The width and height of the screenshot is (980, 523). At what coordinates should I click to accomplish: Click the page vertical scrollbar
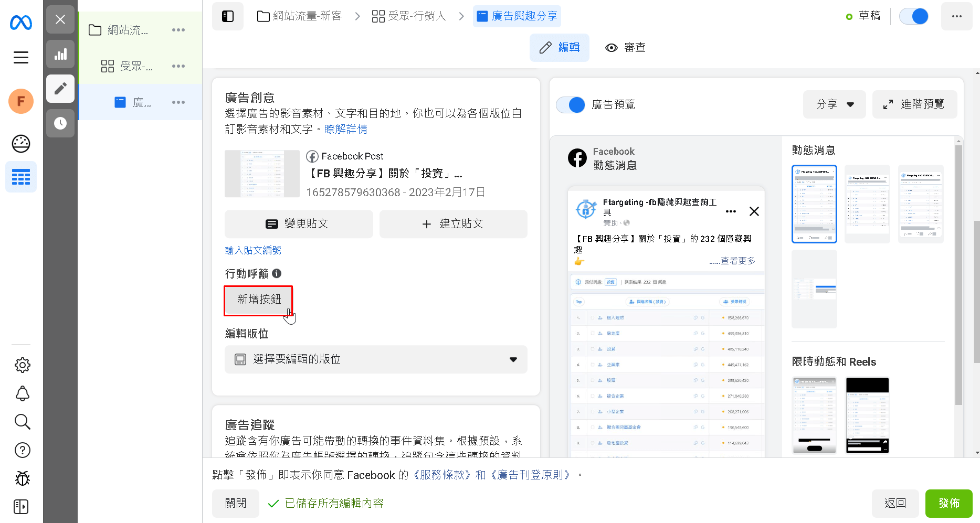click(x=976, y=292)
